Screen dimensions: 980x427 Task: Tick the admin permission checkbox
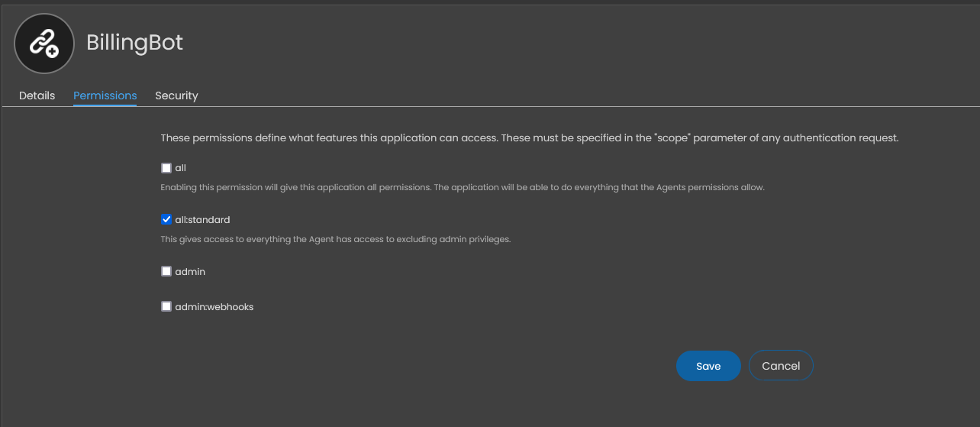click(166, 271)
